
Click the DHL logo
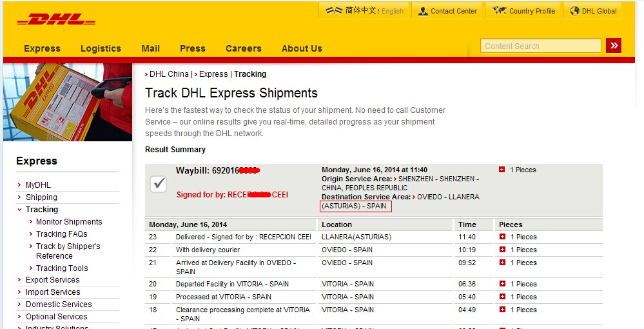(56, 19)
